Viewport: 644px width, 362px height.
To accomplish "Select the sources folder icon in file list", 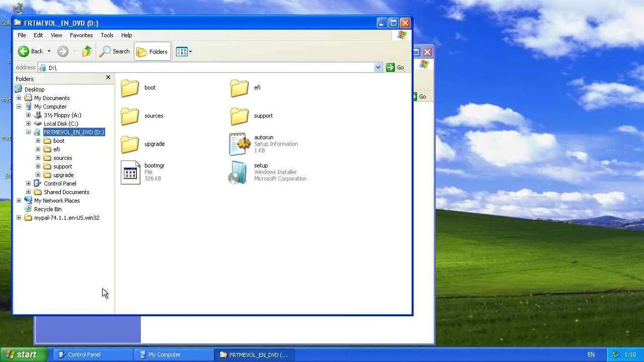I will tap(130, 116).
